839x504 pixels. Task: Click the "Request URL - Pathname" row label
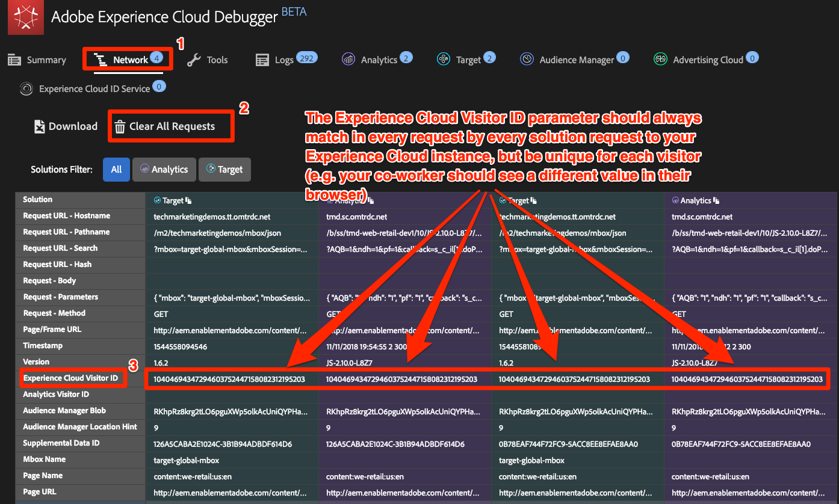66,232
